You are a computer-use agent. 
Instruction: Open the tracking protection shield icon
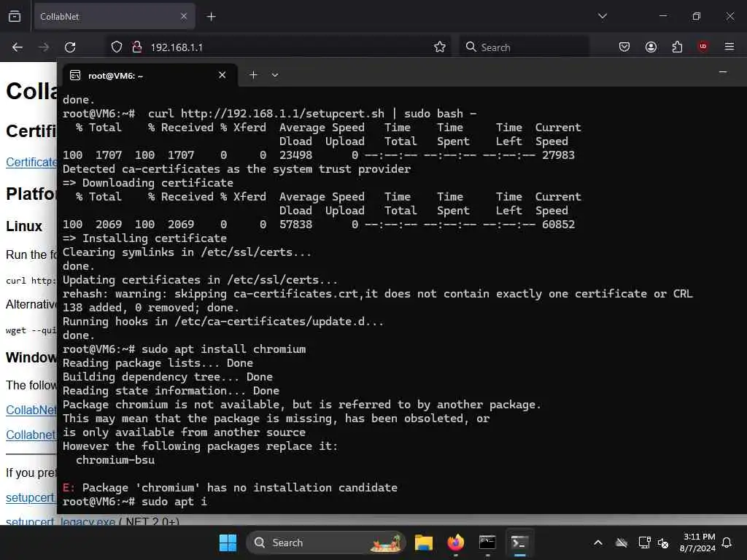pyautogui.click(x=117, y=47)
